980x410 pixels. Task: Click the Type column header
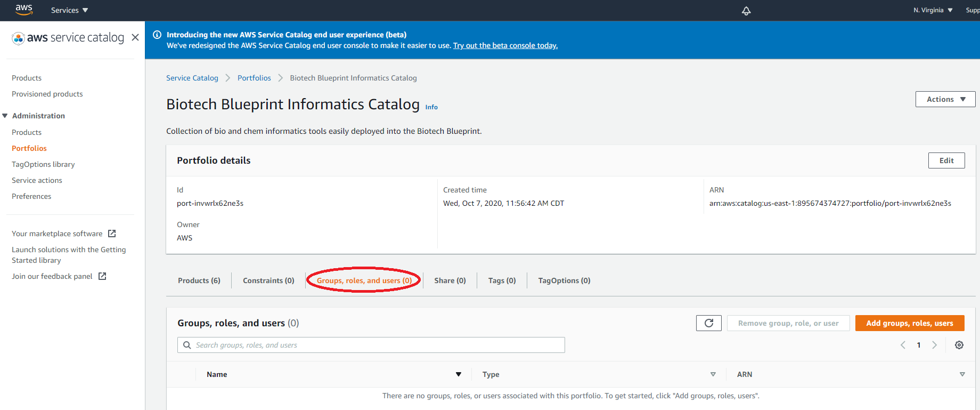point(491,374)
